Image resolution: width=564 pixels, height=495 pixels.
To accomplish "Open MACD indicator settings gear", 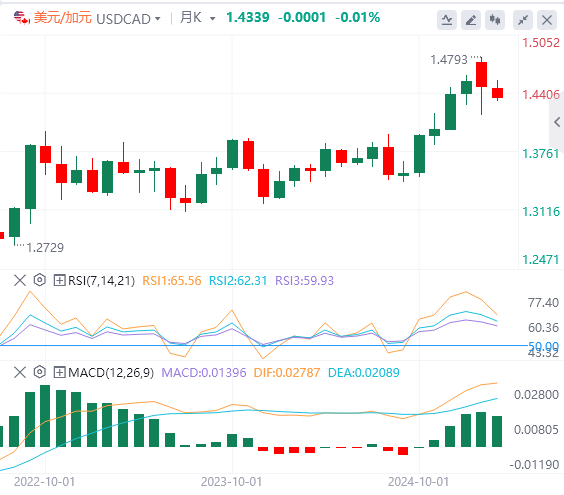I will click(x=40, y=372).
